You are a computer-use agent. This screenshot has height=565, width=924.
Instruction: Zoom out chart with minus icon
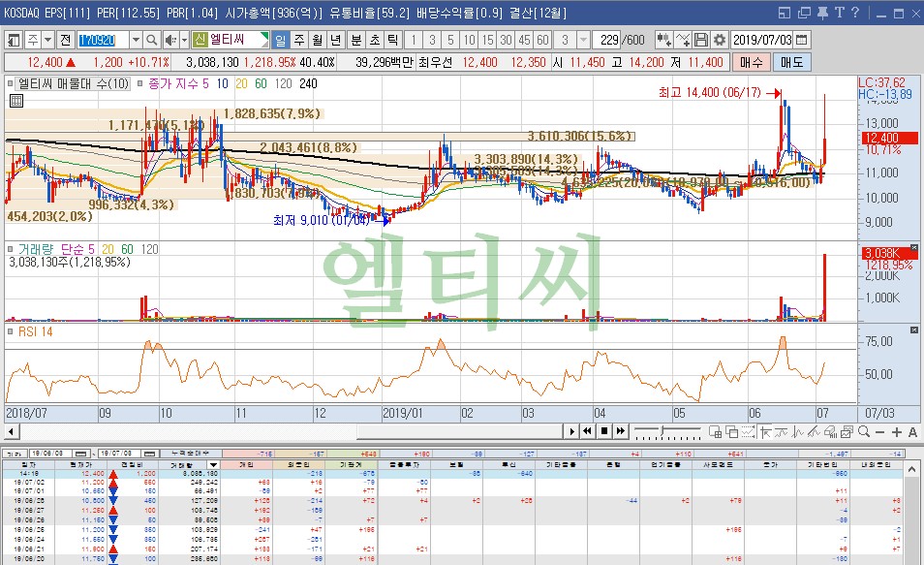(879, 432)
